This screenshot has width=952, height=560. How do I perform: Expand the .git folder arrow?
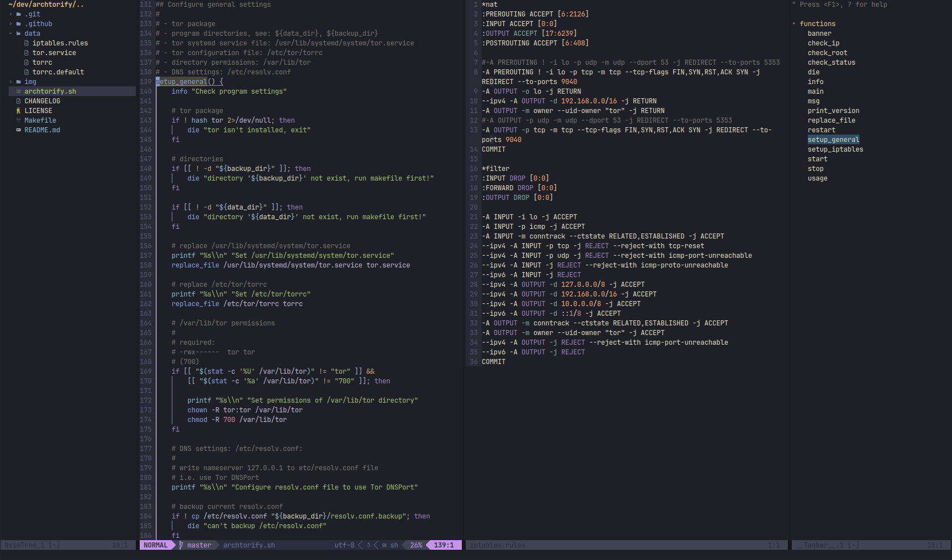11,14
